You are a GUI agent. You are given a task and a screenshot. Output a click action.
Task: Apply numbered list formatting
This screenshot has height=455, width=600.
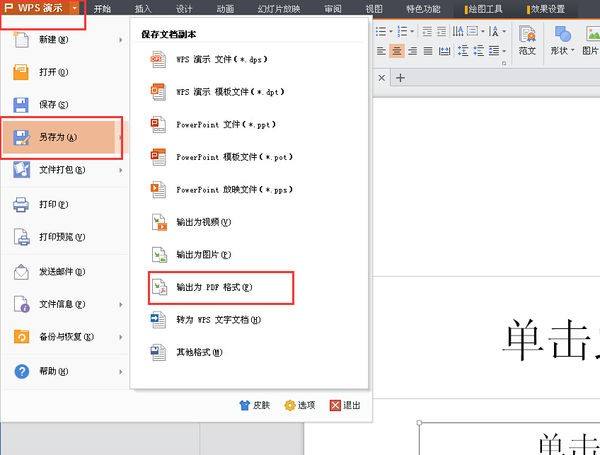[x=402, y=31]
